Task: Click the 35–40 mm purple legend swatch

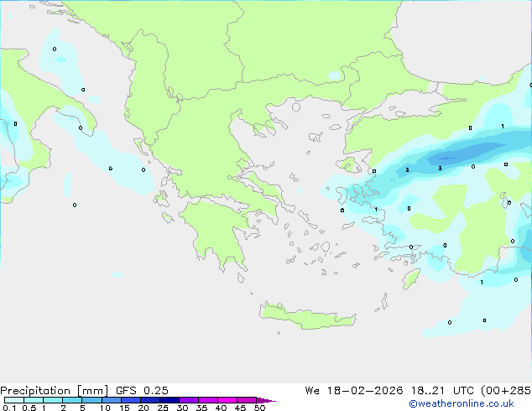Action: [x=207, y=400]
